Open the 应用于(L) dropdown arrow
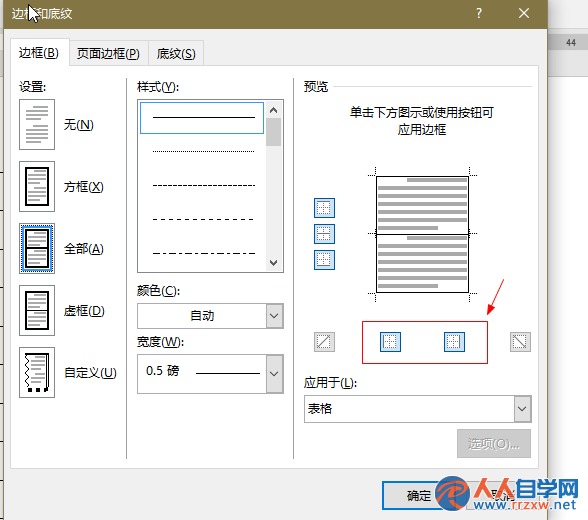Screen dimensions: 588x520 pyautogui.click(x=522, y=409)
